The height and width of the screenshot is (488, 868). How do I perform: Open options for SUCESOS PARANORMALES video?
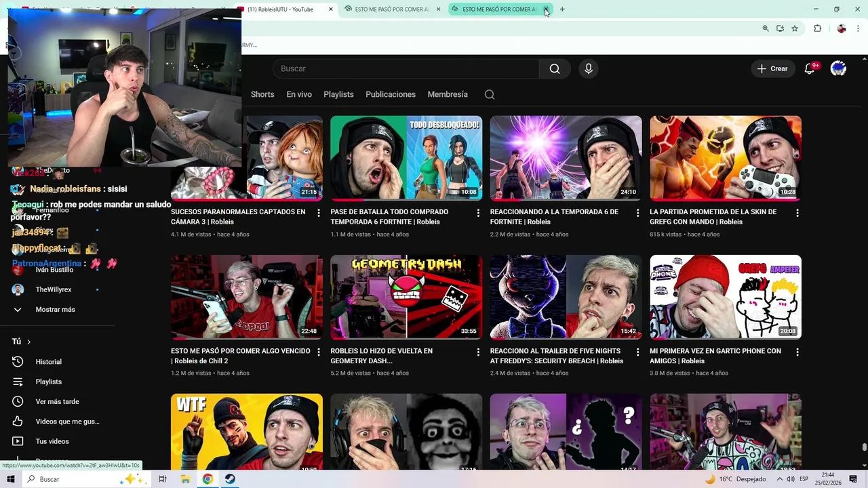point(319,213)
